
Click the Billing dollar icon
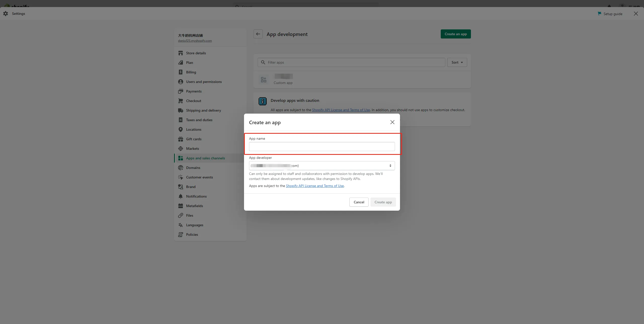click(x=180, y=72)
